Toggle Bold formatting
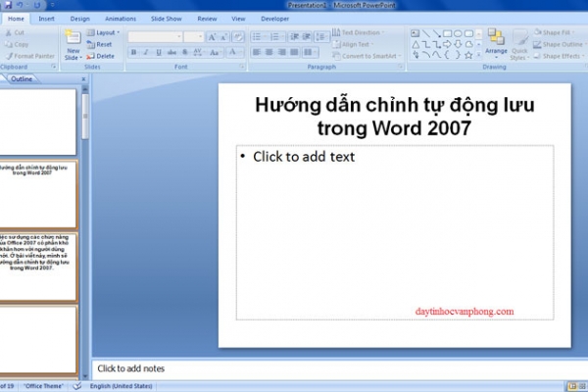Image resolution: width=588 pixels, height=392 pixels. coord(133,52)
